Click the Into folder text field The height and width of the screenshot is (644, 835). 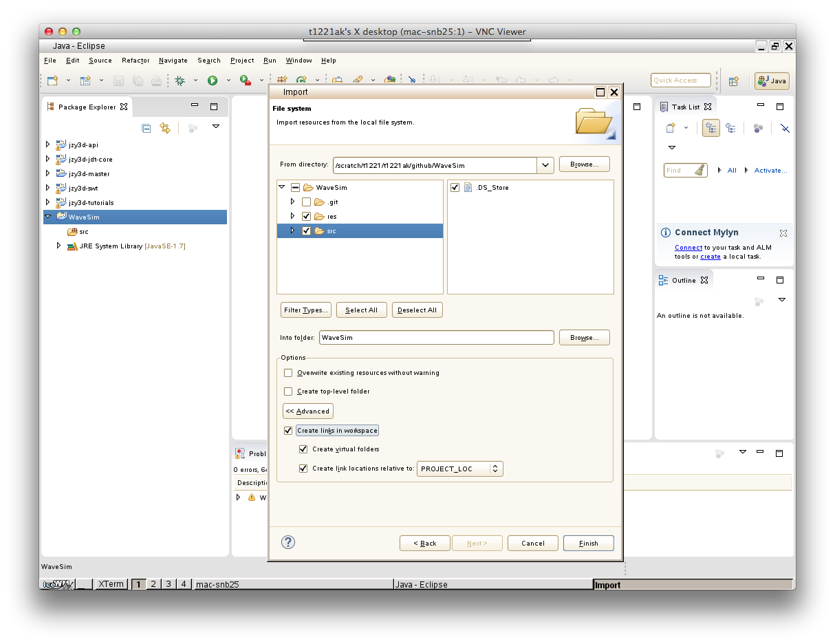point(437,338)
